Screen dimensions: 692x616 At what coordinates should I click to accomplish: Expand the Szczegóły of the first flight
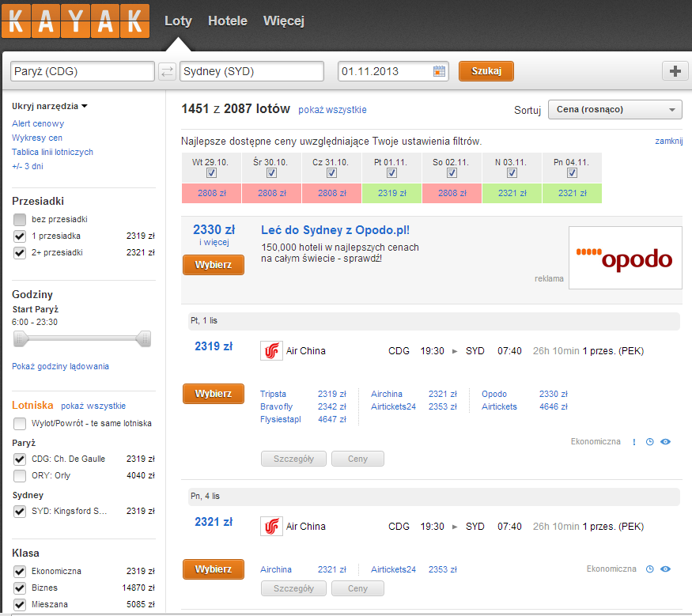coord(293,459)
